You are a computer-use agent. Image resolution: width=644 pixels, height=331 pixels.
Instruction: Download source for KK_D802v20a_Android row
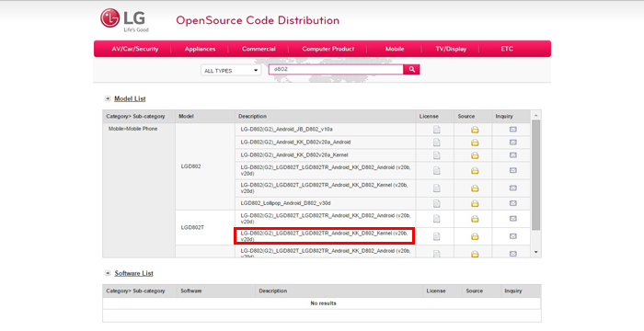coord(475,143)
